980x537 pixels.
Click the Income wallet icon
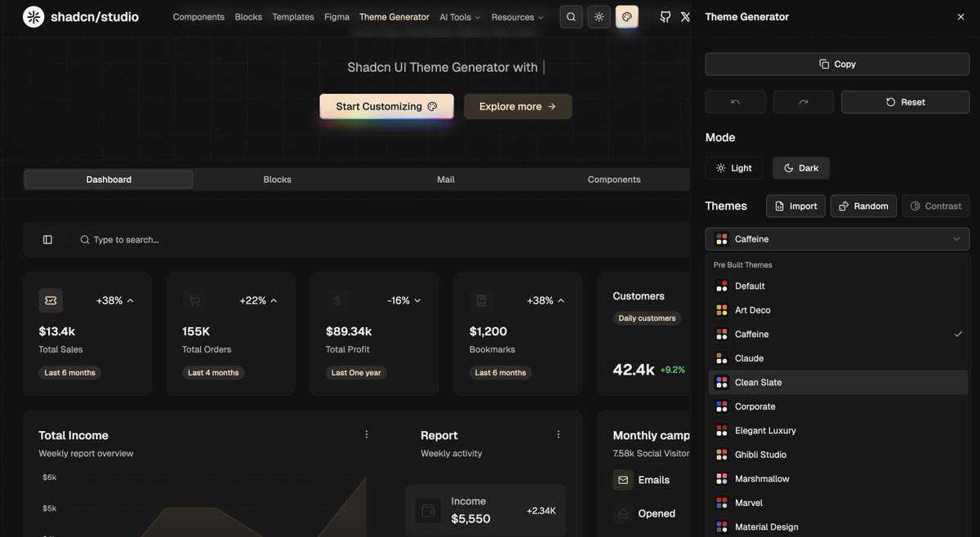coord(428,511)
